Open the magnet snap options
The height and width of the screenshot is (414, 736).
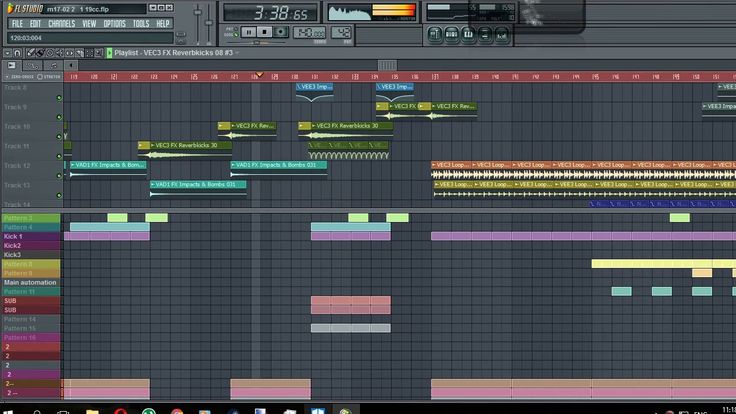(x=17, y=53)
